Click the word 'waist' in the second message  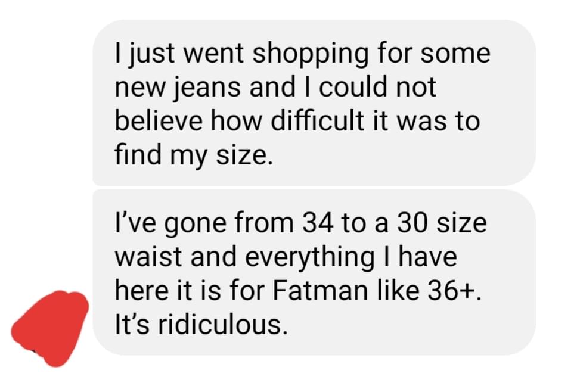tap(148, 257)
